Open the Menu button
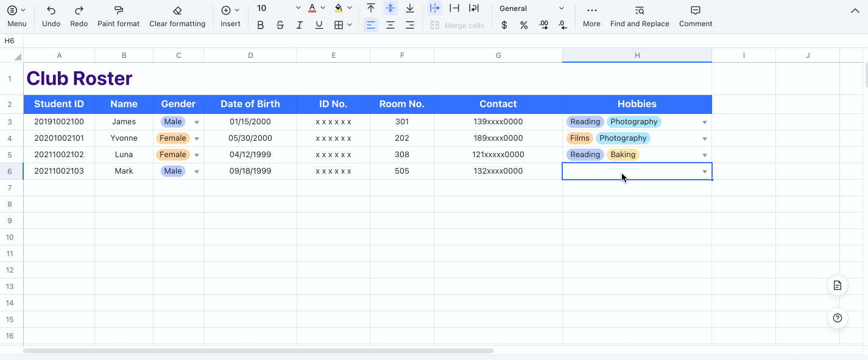 click(x=16, y=15)
